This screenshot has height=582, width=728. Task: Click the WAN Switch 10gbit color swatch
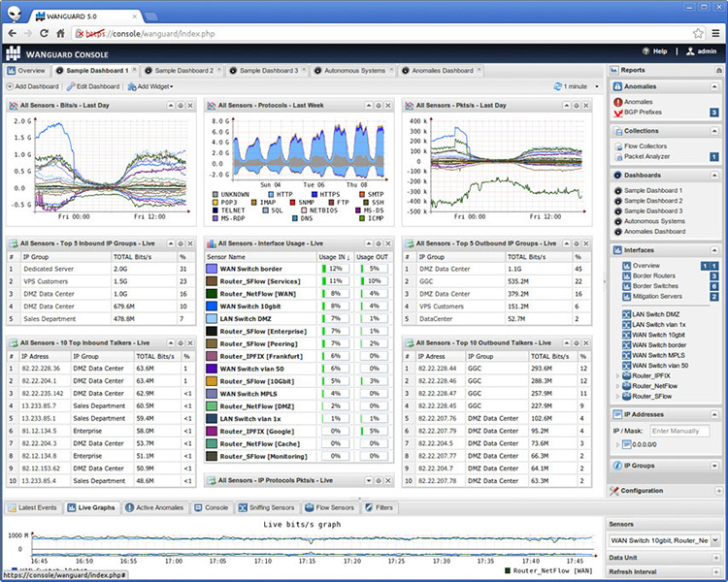(x=212, y=307)
